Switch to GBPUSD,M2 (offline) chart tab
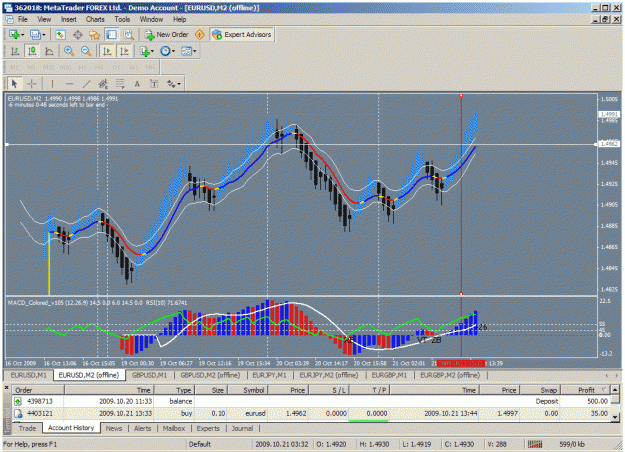Image resolution: width=625 pixels, height=452 pixels. click(210, 375)
